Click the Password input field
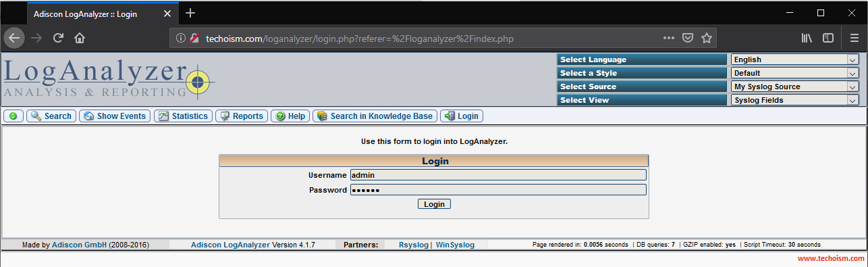The width and height of the screenshot is (868, 267). click(x=498, y=190)
